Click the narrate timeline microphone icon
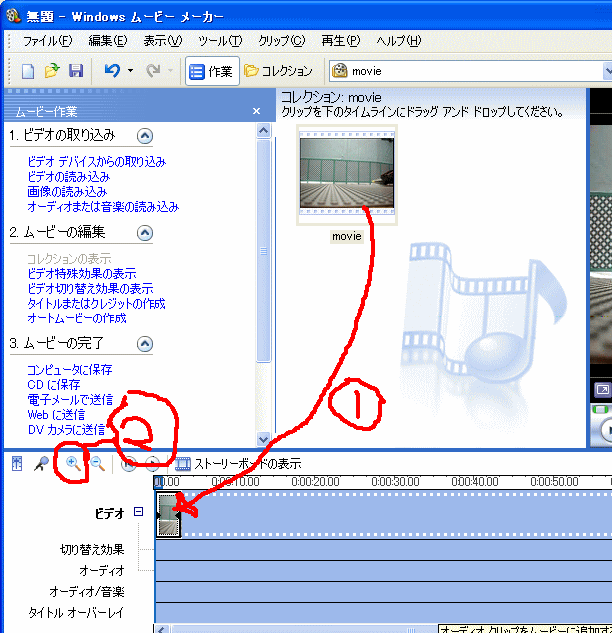The image size is (612, 633). 41,464
